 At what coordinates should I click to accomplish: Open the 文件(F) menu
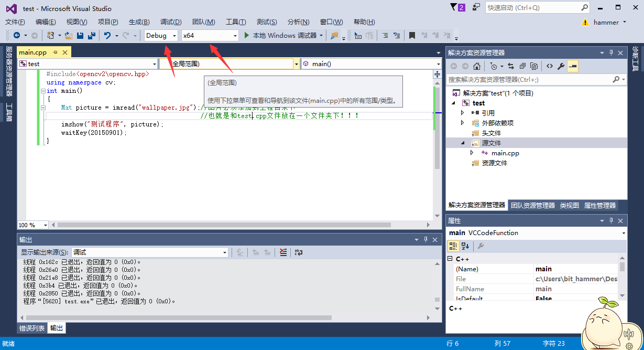pos(15,22)
